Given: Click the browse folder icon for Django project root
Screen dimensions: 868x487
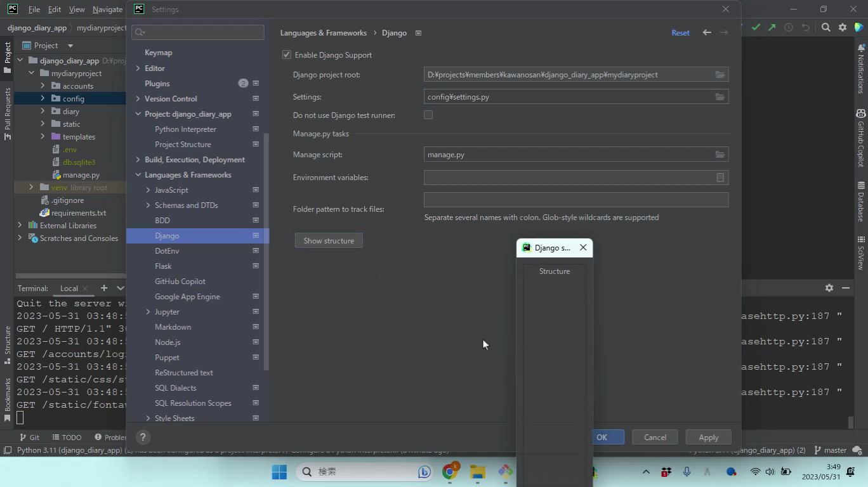Looking at the screenshot, I should (x=720, y=75).
